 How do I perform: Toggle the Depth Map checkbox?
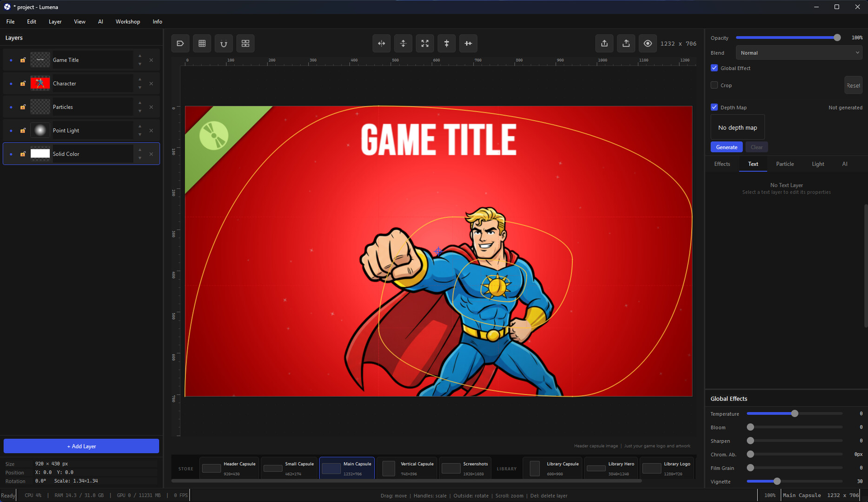pyautogui.click(x=714, y=107)
